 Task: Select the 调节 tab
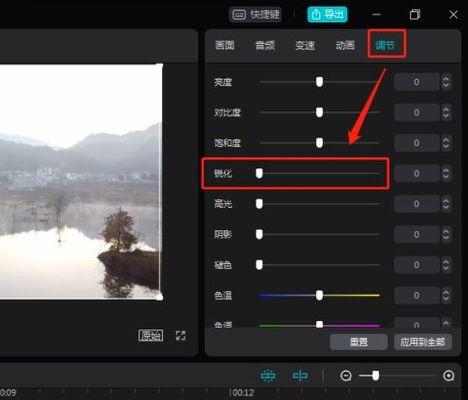[385, 45]
